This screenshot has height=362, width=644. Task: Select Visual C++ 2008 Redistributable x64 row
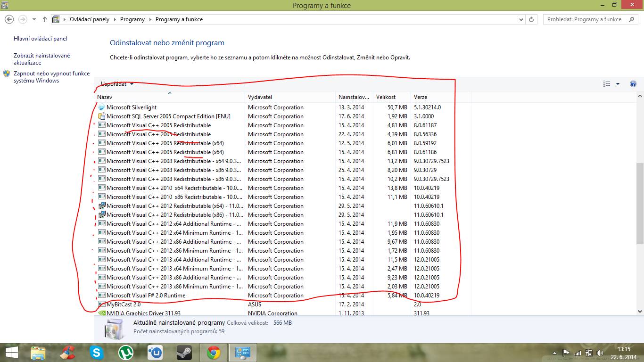tap(283, 161)
